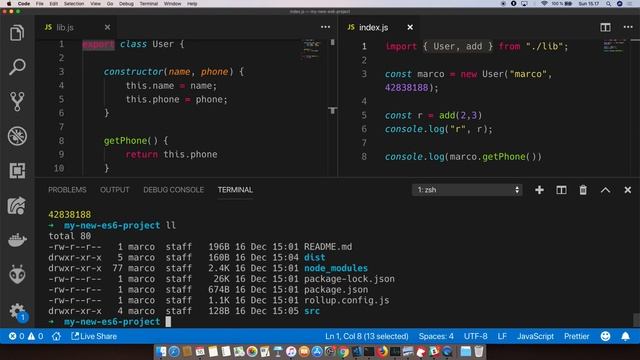Open the Selection menu in menu bar
The width and height of the screenshot is (640, 360).
74,4
